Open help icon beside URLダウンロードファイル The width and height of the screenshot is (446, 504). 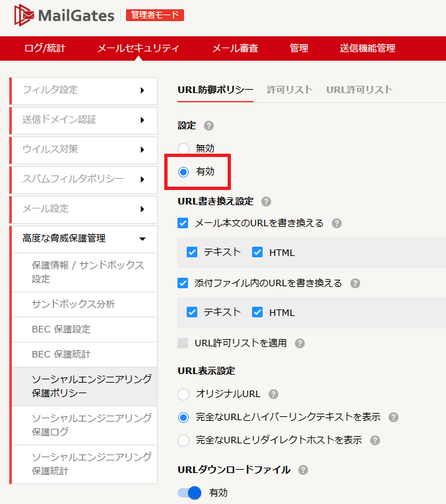(303, 470)
